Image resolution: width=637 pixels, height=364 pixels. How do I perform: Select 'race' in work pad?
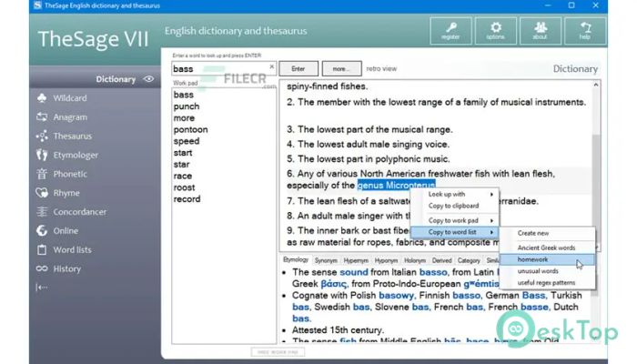tap(183, 176)
